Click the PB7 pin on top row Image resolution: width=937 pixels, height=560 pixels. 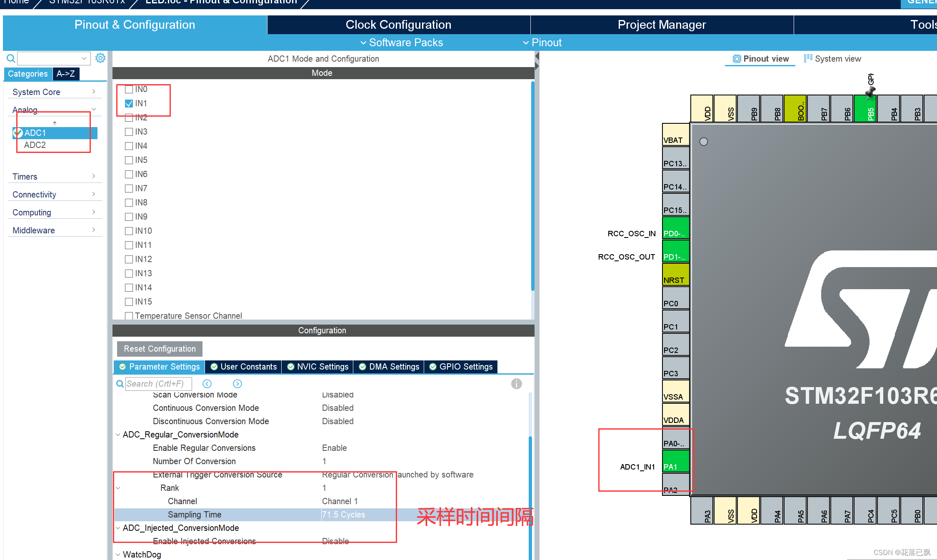point(819,108)
